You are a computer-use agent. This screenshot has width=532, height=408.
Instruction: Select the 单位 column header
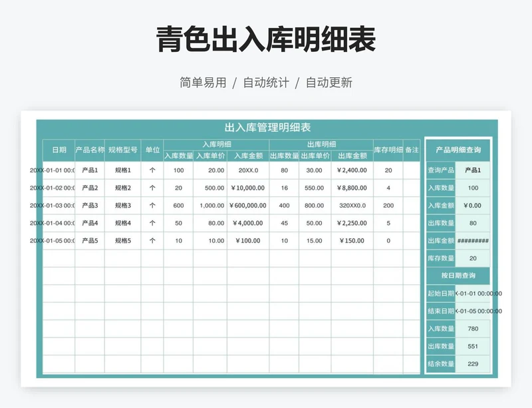point(152,150)
